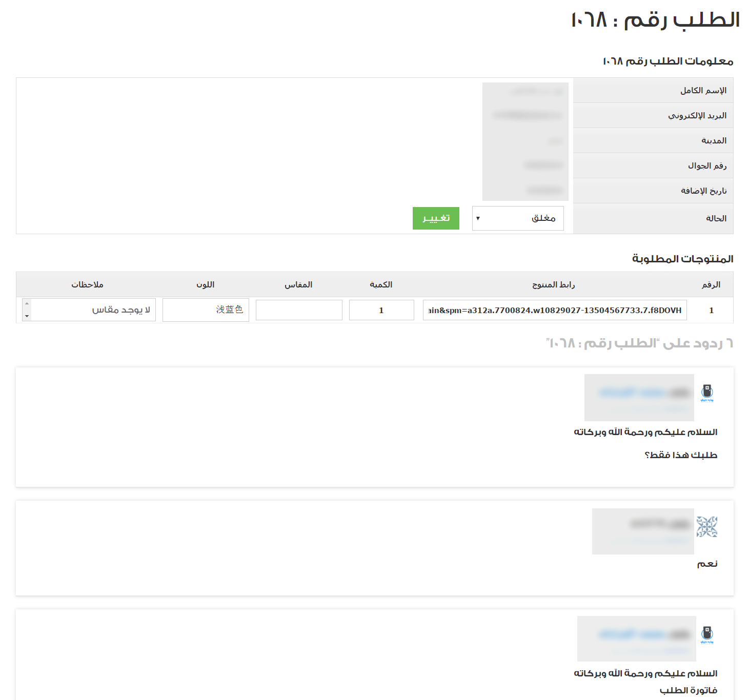Image resolution: width=748 pixels, height=700 pixels.
Task: Click the patterned avatar on the "نعم" reply
Action: click(706, 527)
